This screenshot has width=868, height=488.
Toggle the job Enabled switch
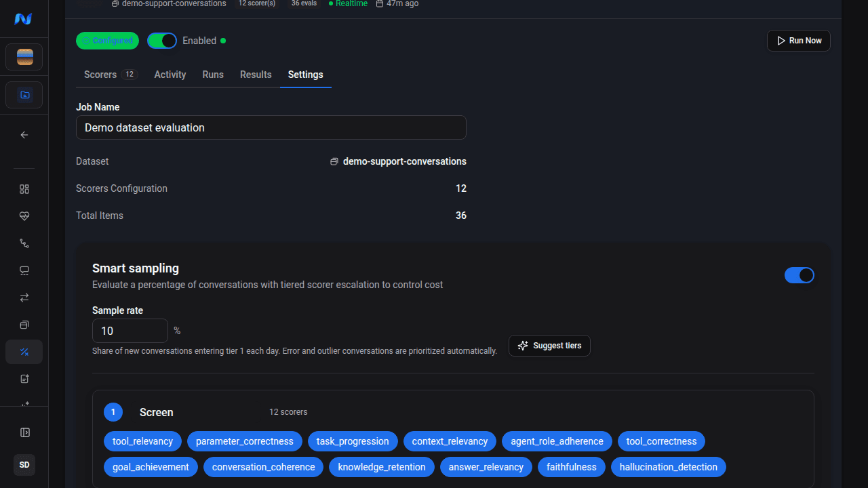point(162,41)
